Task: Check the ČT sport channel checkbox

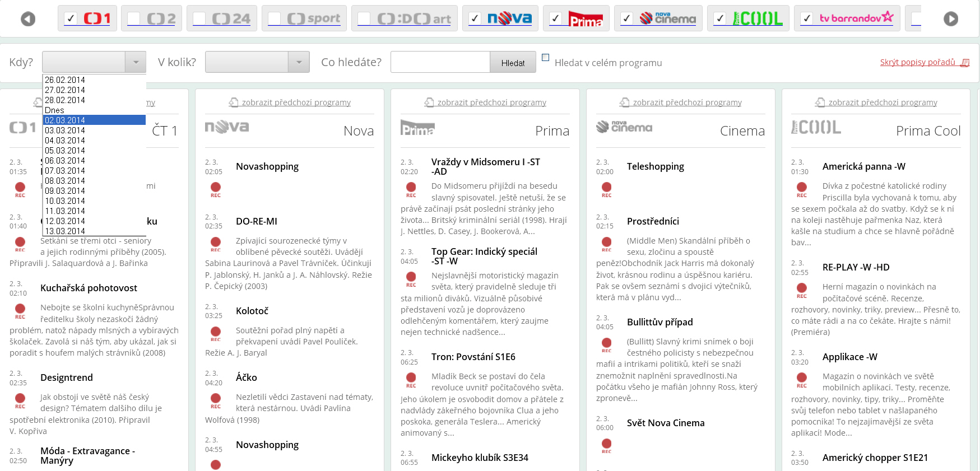Action: click(x=274, y=18)
